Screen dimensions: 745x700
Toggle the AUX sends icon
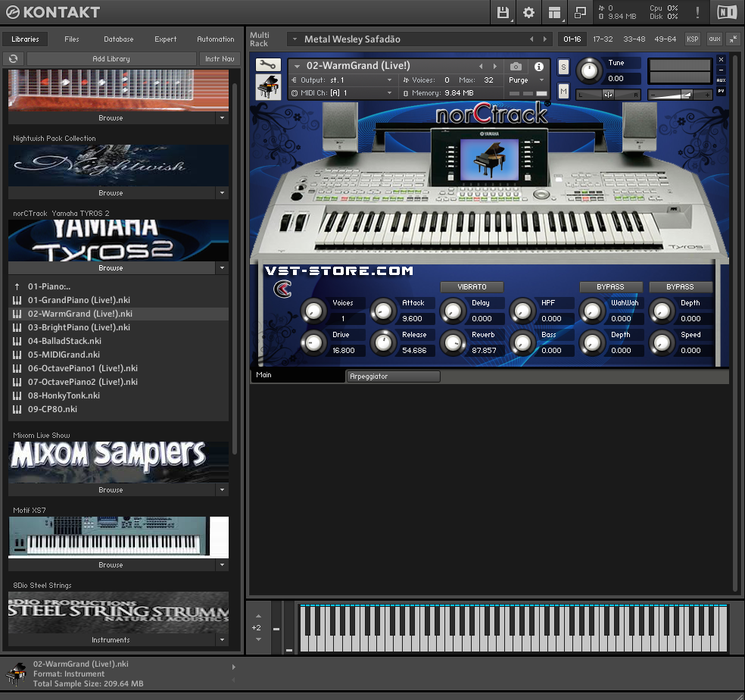[722, 80]
